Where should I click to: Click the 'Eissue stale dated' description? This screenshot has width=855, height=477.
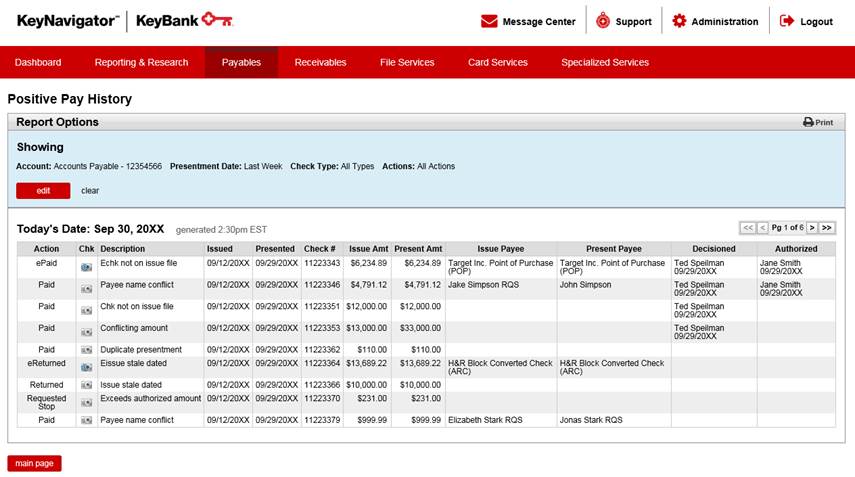[x=134, y=363]
